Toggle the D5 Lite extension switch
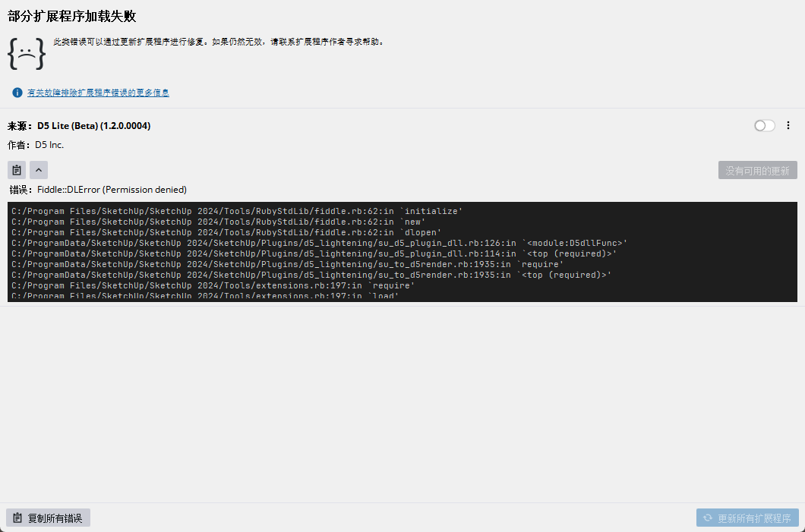 pyautogui.click(x=764, y=126)
